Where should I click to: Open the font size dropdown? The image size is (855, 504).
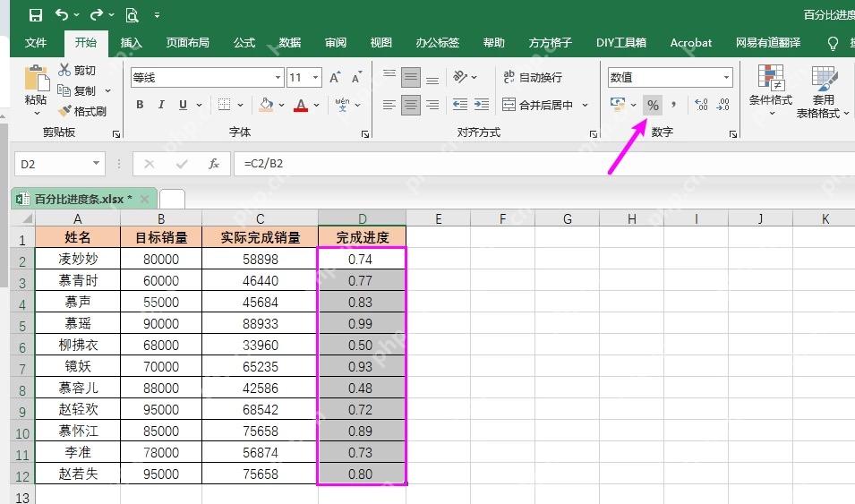pyautogui.click(x=316, y=78)
